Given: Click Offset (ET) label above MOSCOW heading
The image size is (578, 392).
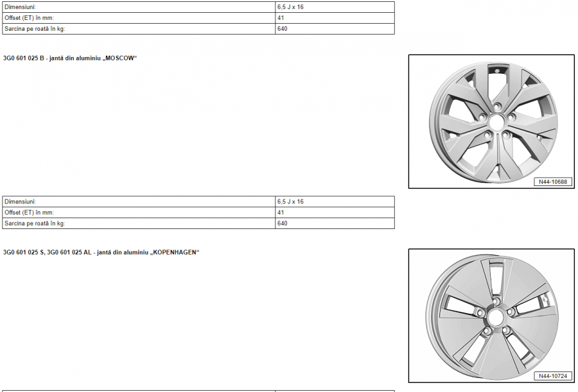Looking at the screenshot, I should pos(30,18).
